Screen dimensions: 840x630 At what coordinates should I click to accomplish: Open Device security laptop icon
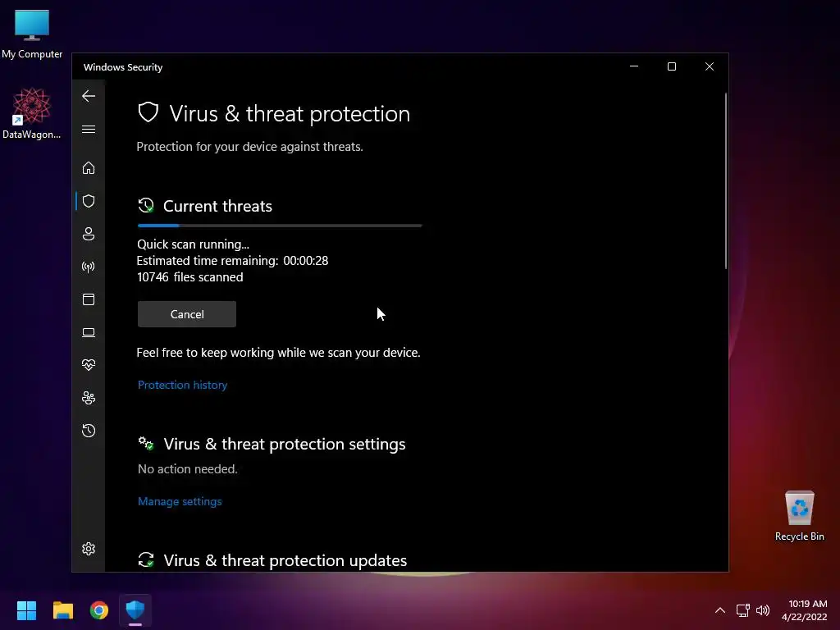pyautogui.click(x=89, y=333)
